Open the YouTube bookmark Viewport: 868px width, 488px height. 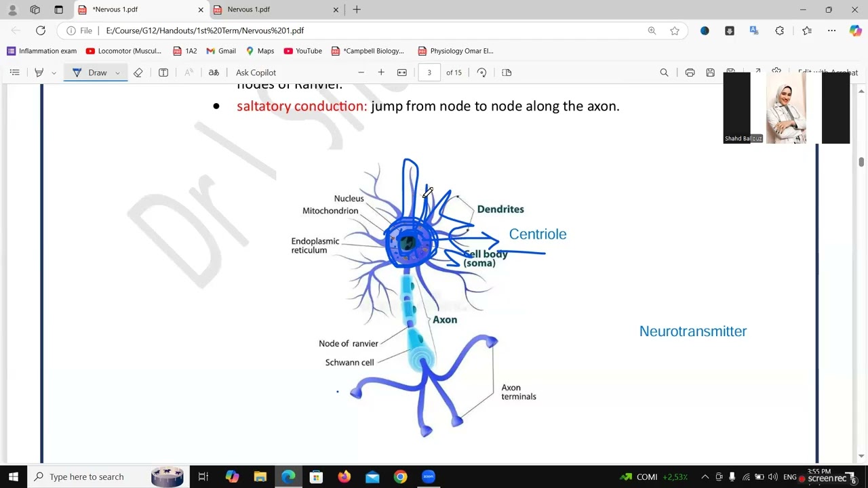[x=302, y=51]
